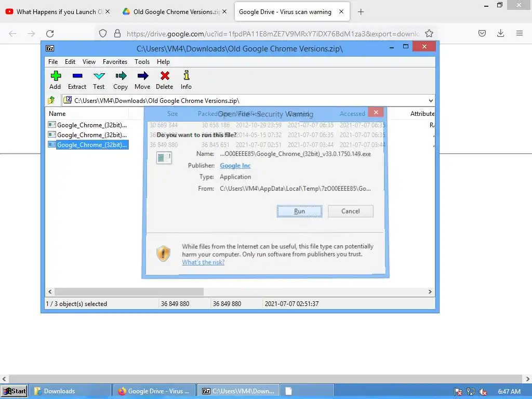Click the muted volume tray icon
Image resolution: width=532 pixels, height=399 pixels.
tap(483, 392)
